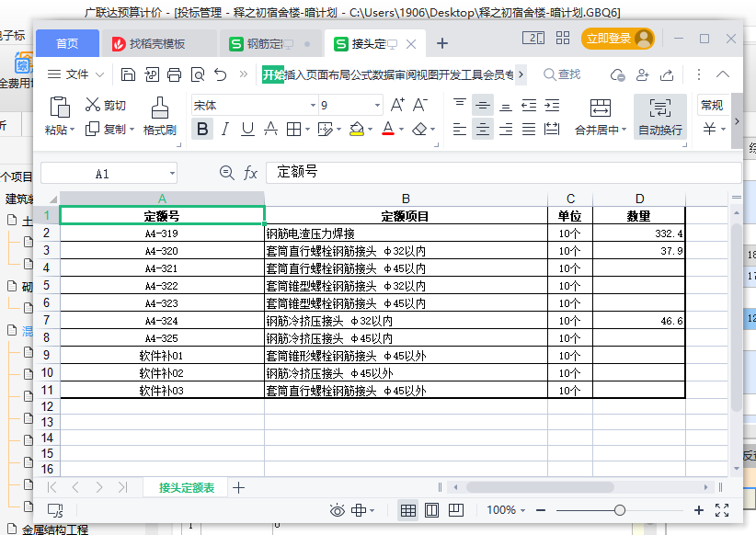This screenshot has height=535, width=756.
Task: Select the 开始 Home ribbon tab
Action: coord(273,74)
